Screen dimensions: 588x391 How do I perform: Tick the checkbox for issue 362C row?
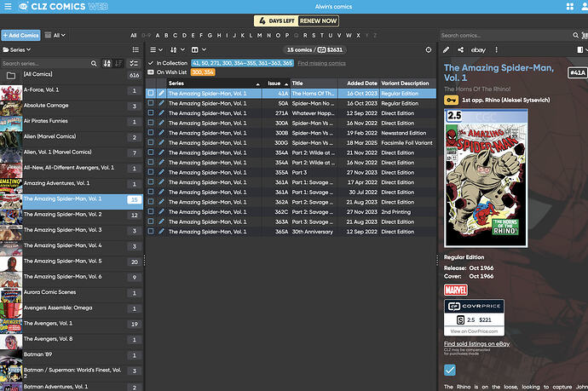(x=151, y=212)
